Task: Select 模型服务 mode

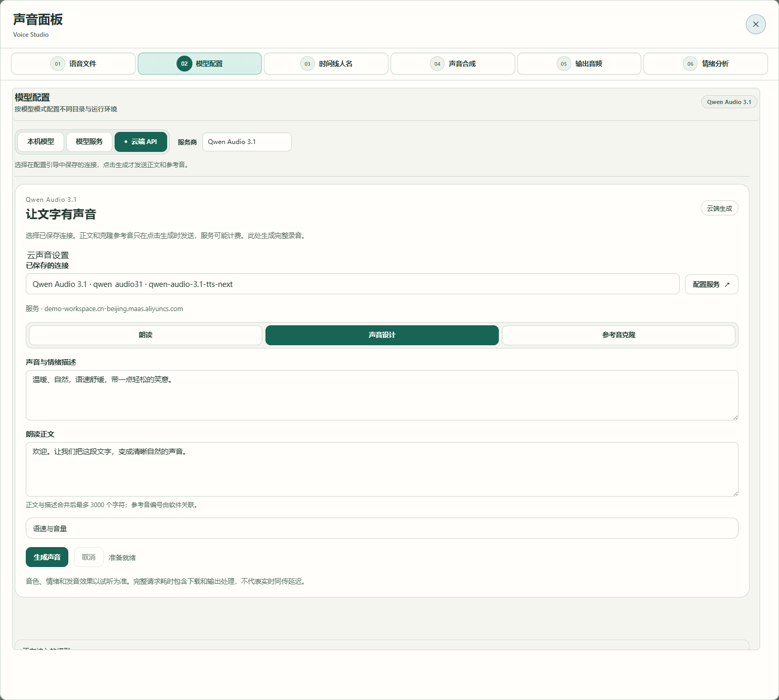Action: pos(89,142)
